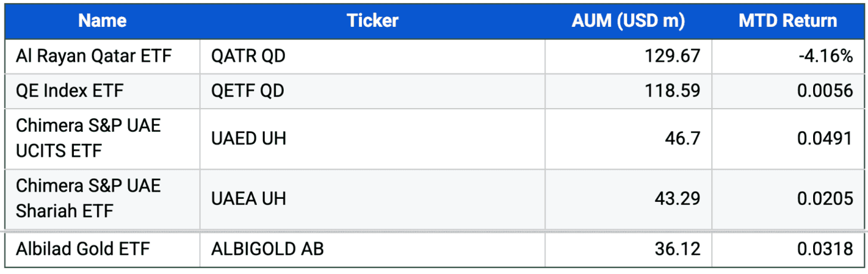Select the QE Index ETF cell
The width and height of the screenshot is (868, 274).
pos(70,91)
